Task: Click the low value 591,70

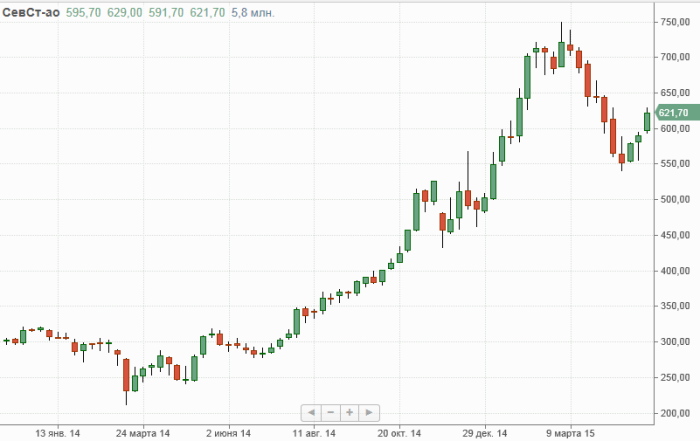Action: click(x=166, y=12)
